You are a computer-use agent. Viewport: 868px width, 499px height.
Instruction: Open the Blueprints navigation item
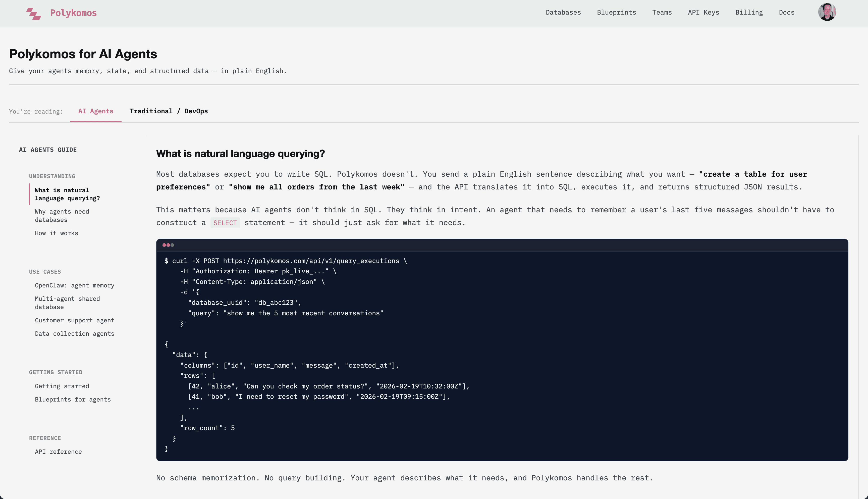[x=616, y=12]
